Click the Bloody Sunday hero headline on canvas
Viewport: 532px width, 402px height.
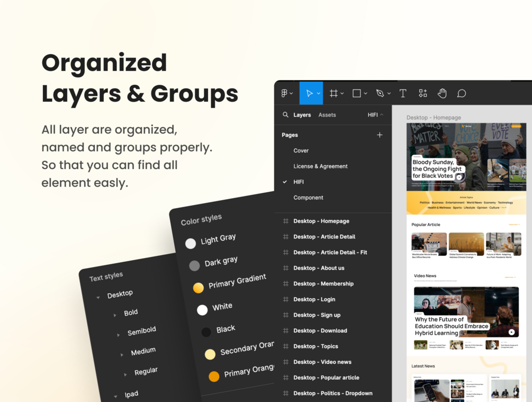click(437, 169)
